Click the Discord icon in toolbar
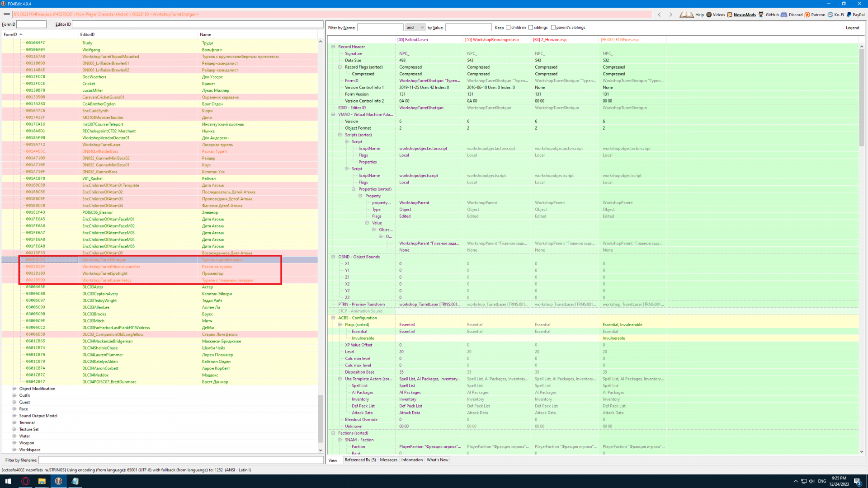 click(x=784, y=14)
